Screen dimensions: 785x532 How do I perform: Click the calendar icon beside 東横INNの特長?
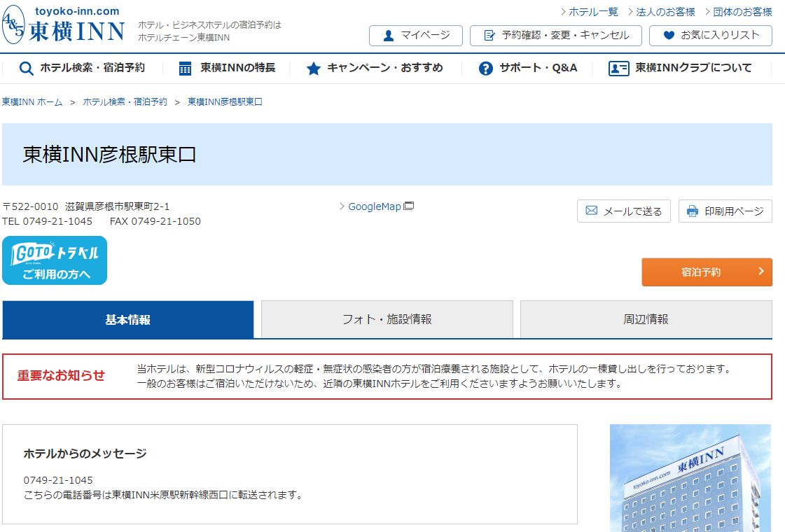(x=186, y=69)
